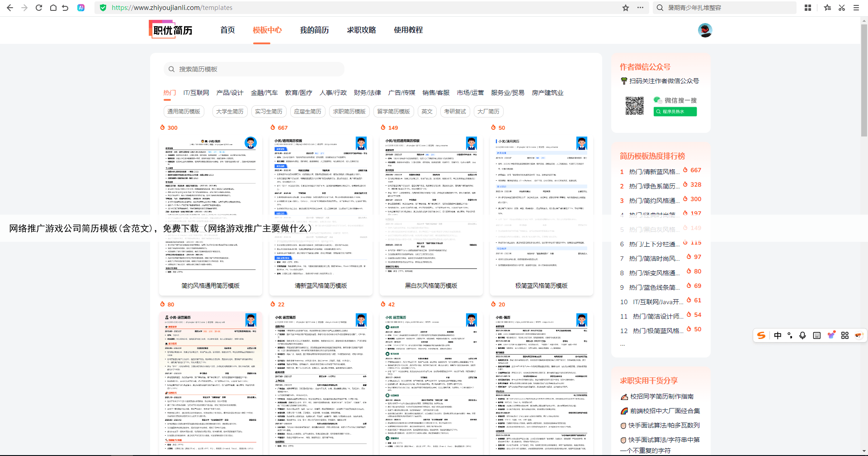Select the IT/互联网 category tab
This screenshot has width=868, height=456.
point(196,93)
